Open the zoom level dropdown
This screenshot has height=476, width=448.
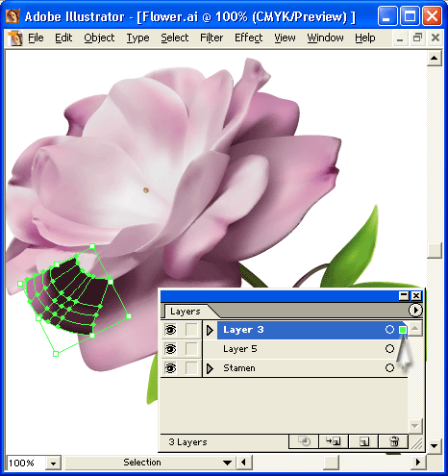[x=53, y=463]
